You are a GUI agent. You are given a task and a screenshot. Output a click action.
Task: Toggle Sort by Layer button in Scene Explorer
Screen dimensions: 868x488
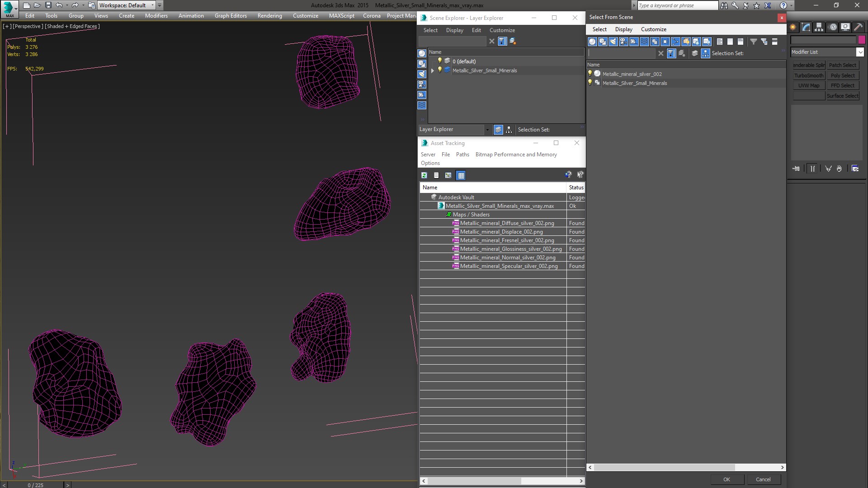(498, 130)
